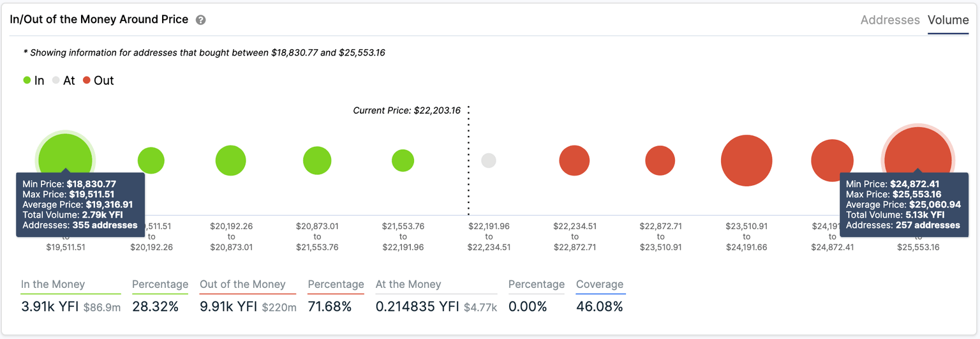Click the gray At-the-money bubble
This screenshot has height=339, width=980.
pyautogui.click(x=489, y=161)
